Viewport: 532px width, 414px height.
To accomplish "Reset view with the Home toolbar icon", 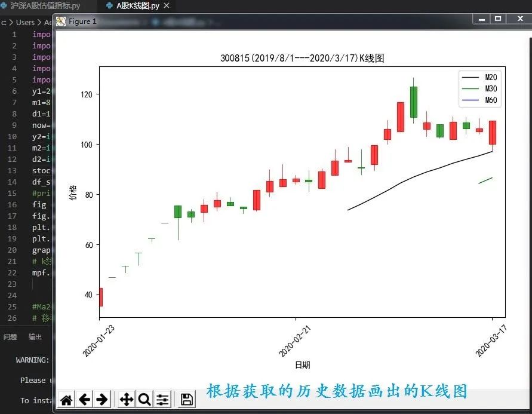I will [x=66, y=400].
